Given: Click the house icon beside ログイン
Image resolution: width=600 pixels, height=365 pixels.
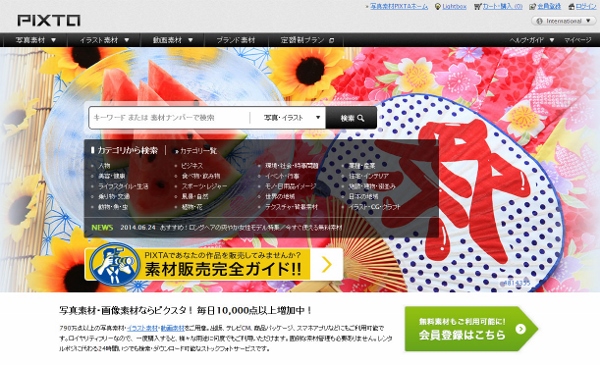Looking at the screenshot, I should (571, 7).
